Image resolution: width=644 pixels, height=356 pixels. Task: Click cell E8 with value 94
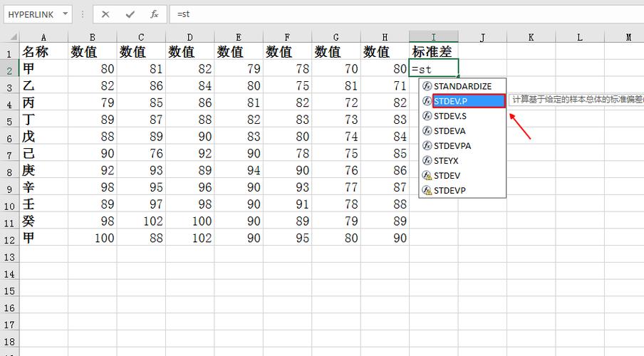pyautogui.click(x=239, y=170)
